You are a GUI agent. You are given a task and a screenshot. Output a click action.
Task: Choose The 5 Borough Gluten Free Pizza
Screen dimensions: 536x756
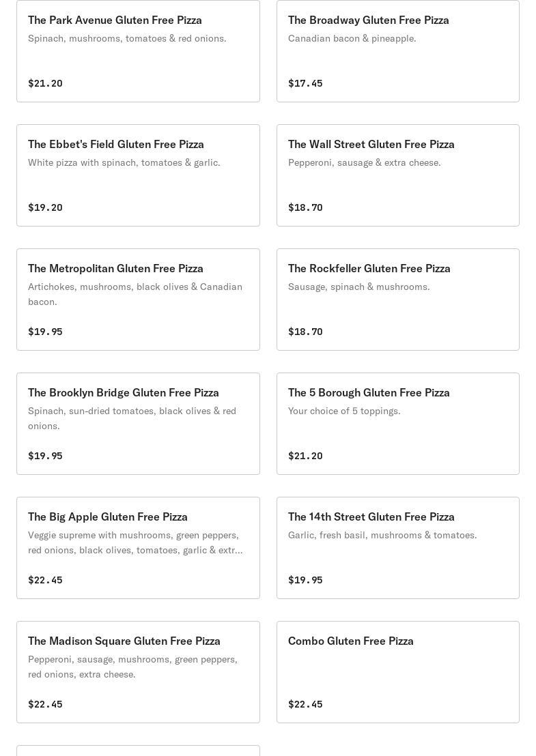(x=369, y=393)
